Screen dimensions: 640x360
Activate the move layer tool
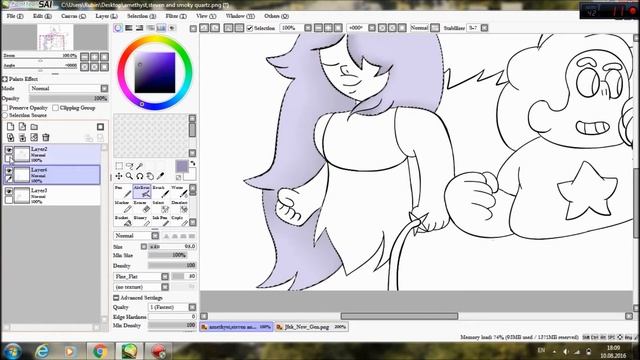[x=119, y=176]
